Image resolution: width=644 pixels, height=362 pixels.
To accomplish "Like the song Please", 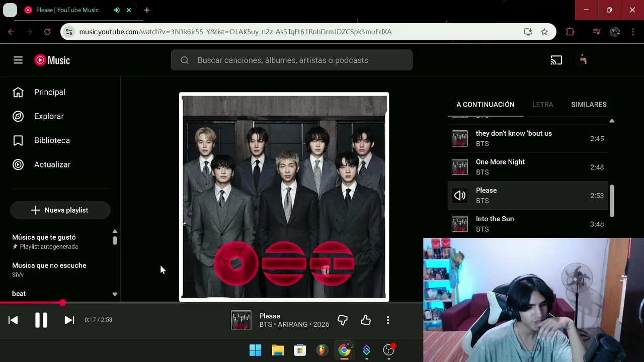I will pyautogui.click(x=366, y=320).
